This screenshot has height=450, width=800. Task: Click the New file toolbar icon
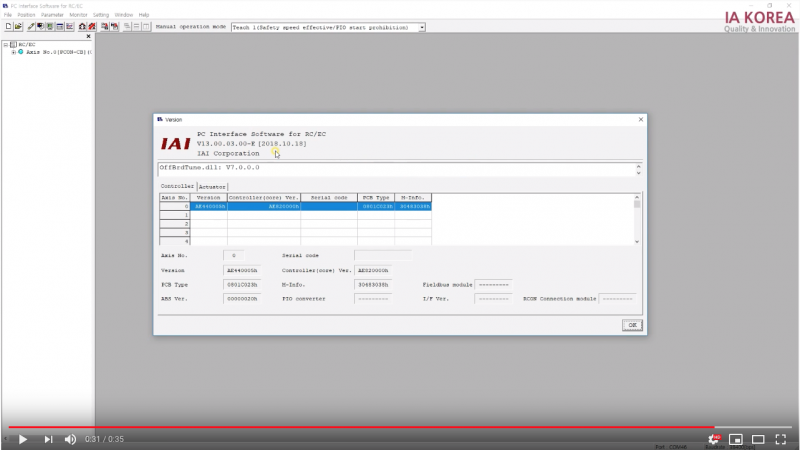[9, 27]
